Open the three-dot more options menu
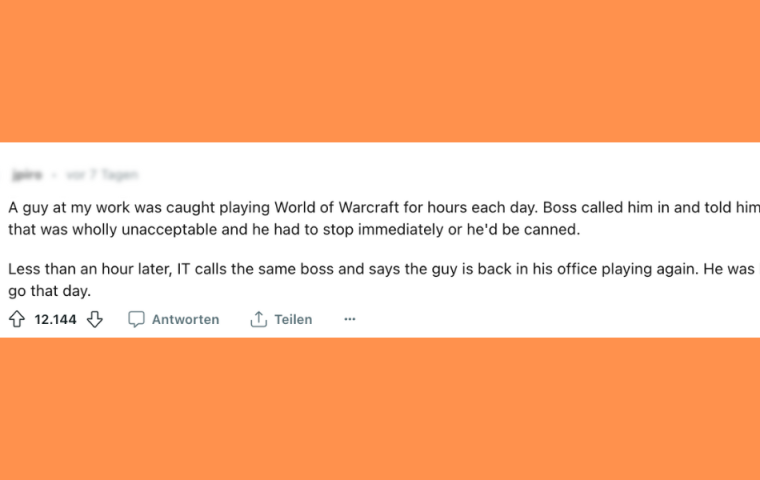This screenshot has height=480, width=760. [350, 319]
